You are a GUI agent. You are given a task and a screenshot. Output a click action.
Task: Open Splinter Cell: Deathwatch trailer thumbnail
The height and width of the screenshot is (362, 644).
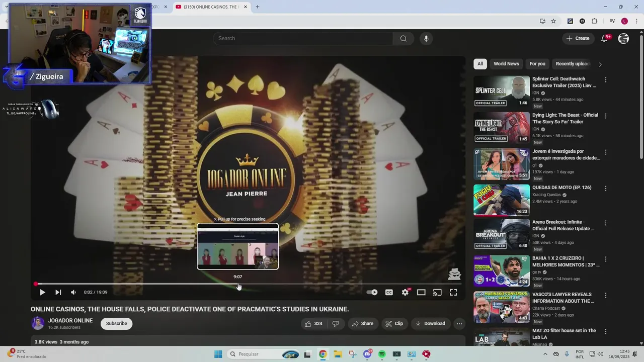502,91
